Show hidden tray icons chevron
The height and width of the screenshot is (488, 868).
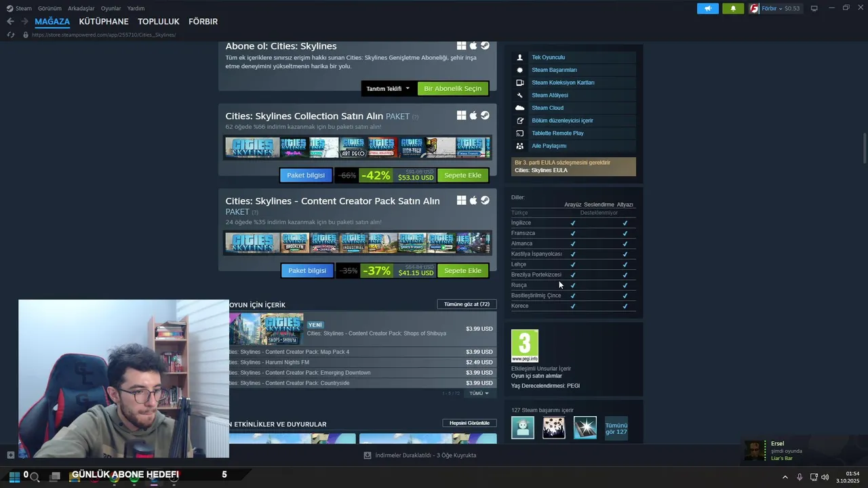tap(785, 477)
